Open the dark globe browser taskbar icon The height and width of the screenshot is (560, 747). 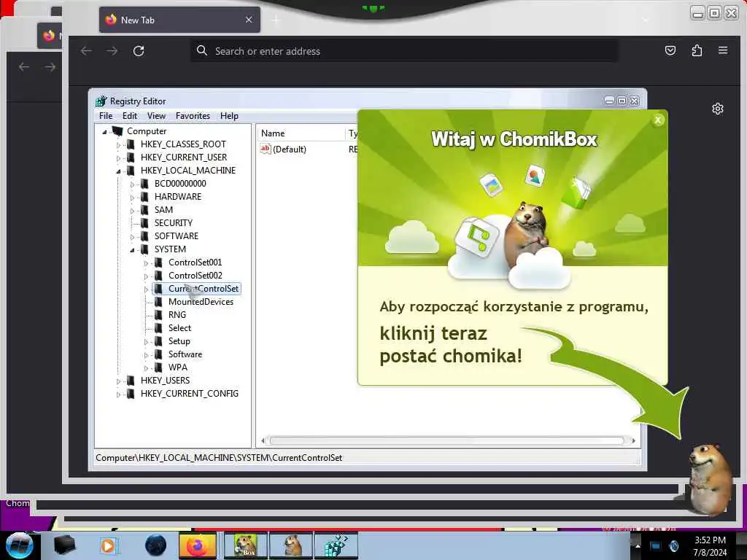coord(156,545)
